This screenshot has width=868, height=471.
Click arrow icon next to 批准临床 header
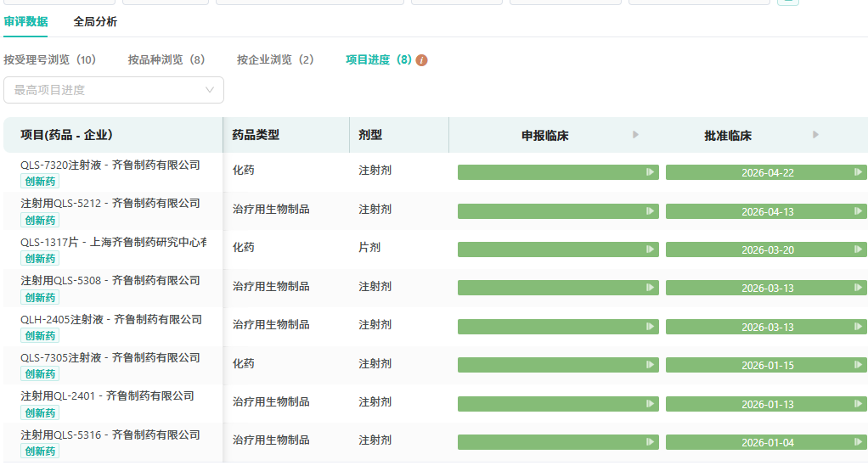coord(815,135)
